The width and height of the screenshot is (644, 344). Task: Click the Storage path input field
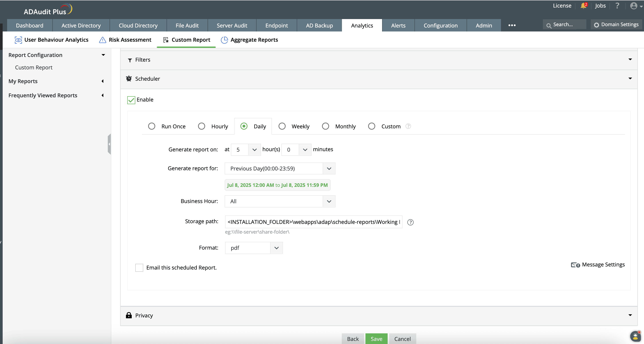coord(313,222)
